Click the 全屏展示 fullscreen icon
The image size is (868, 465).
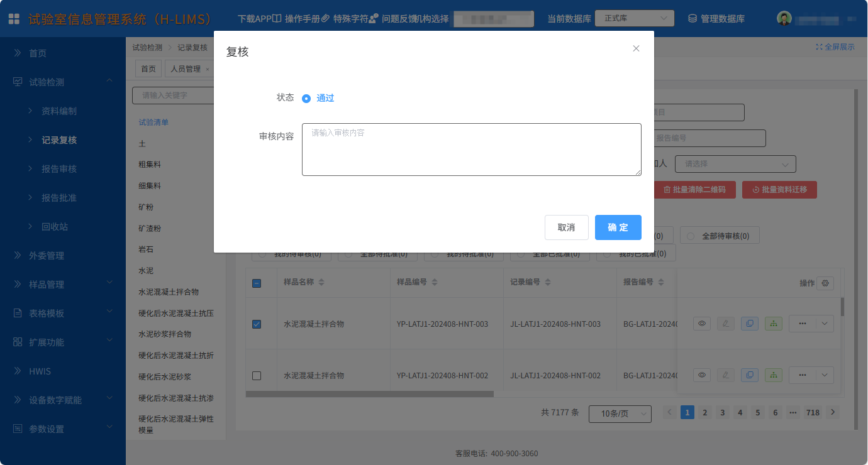click(819, 47)
